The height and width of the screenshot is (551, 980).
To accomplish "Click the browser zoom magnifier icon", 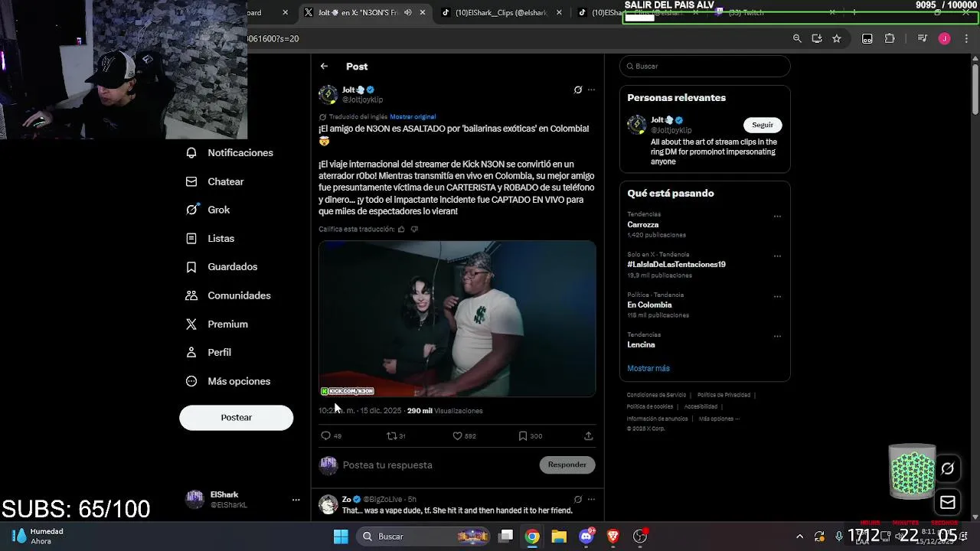I will click(797, 39).
